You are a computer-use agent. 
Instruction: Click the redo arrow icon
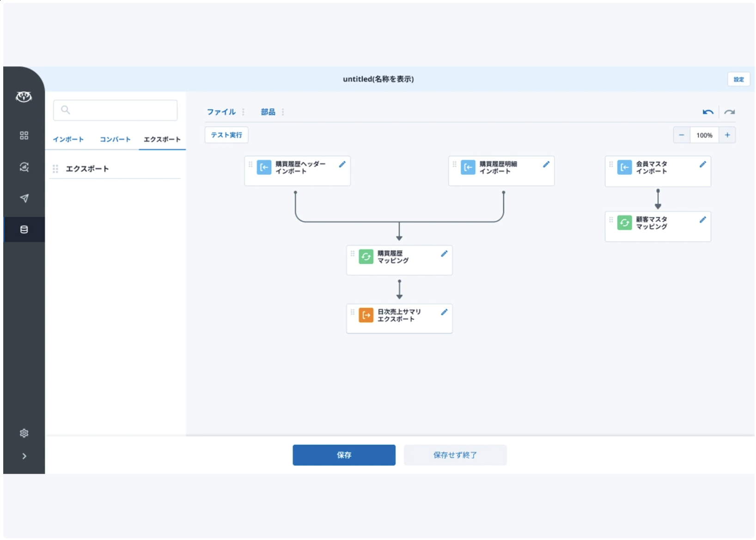[x=729, y=112]
